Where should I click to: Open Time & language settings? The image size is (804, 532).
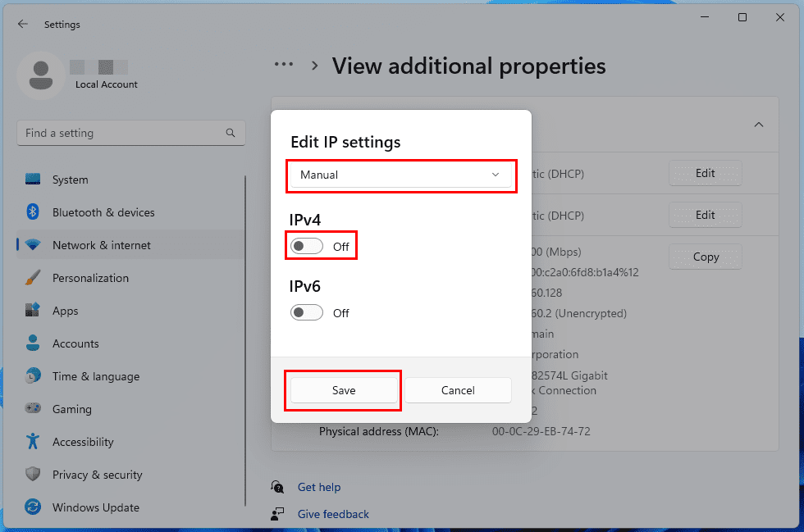click(130, 376)
